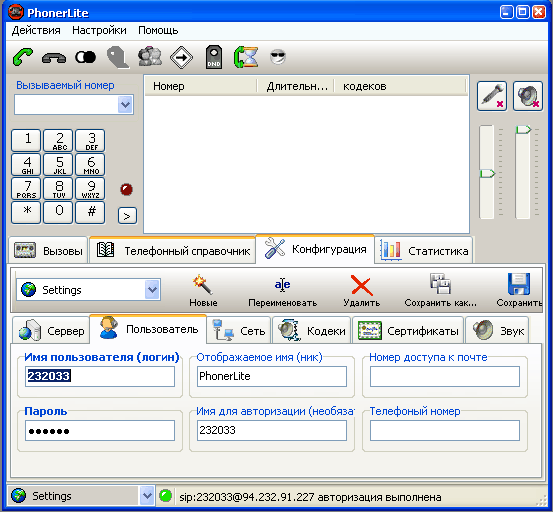Image resolution: width=553 pixels, height=512 pixels.
Task: Click the callback hourglass phone icon
Action: pos(246,57)
